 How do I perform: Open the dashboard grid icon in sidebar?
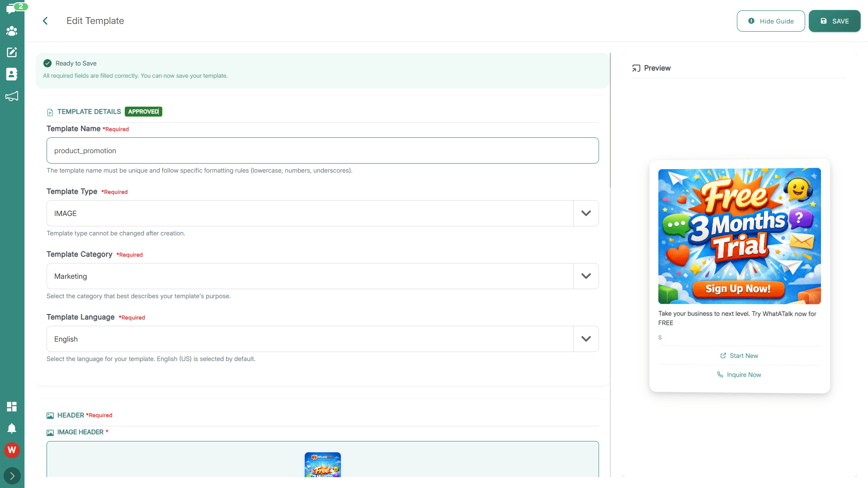pos(12,407)
